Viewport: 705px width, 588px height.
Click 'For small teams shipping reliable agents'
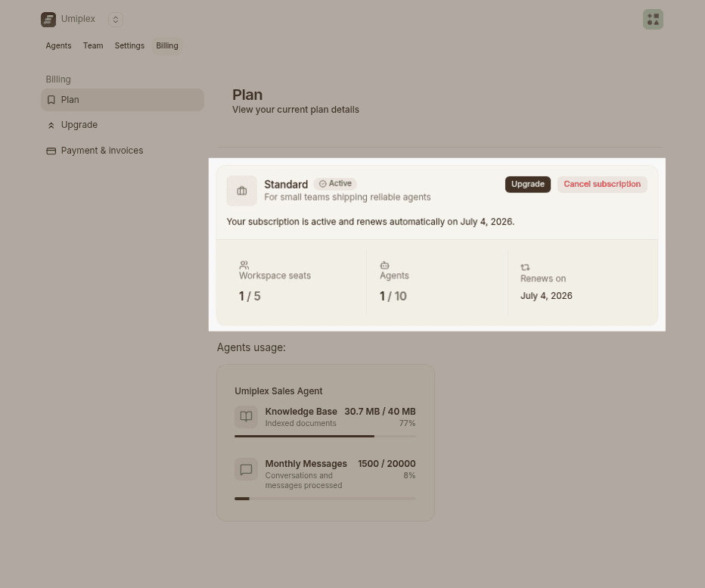[x=347, y=197]
